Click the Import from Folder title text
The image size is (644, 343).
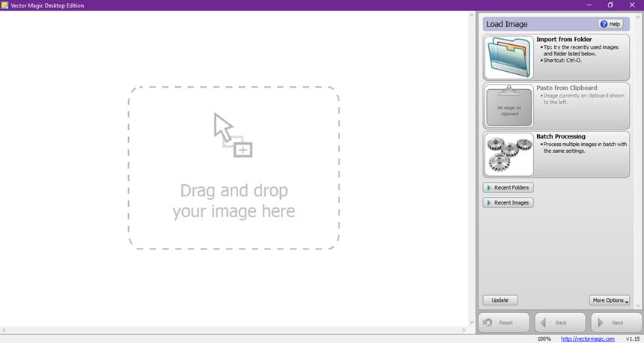pos(564,40)
